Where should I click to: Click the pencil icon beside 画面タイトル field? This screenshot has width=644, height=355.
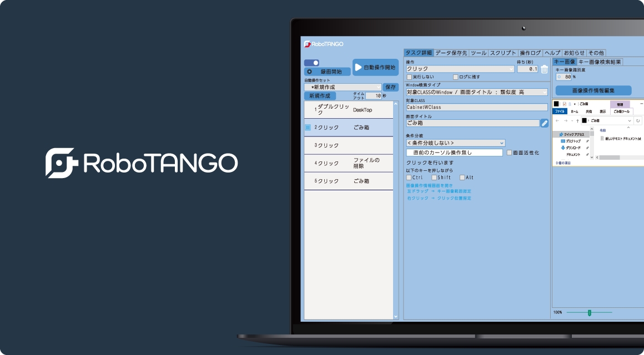[544, 123]
